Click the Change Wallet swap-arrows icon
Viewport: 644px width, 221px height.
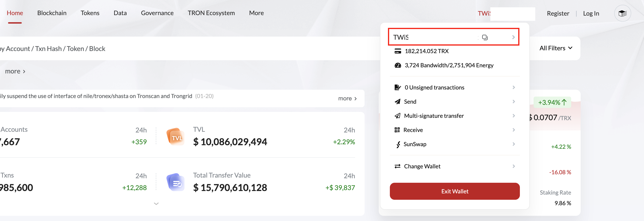pos(397,166)
